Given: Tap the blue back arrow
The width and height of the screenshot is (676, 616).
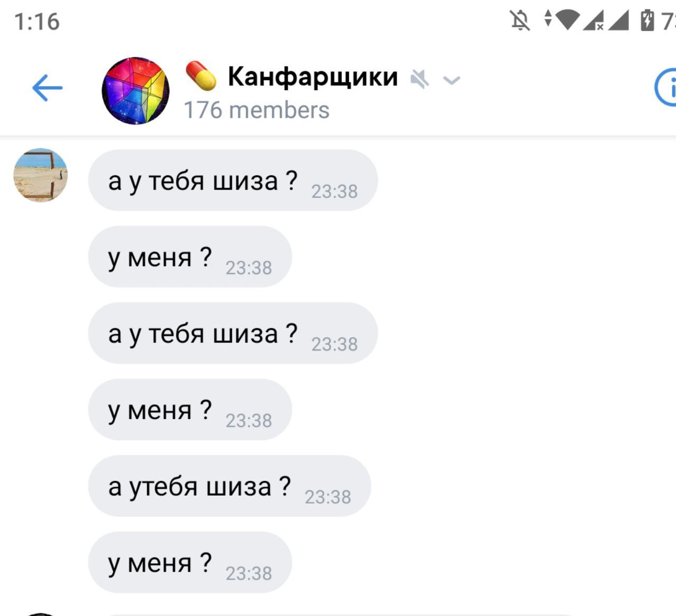Looking at the screenshot, I should (47, 88).
